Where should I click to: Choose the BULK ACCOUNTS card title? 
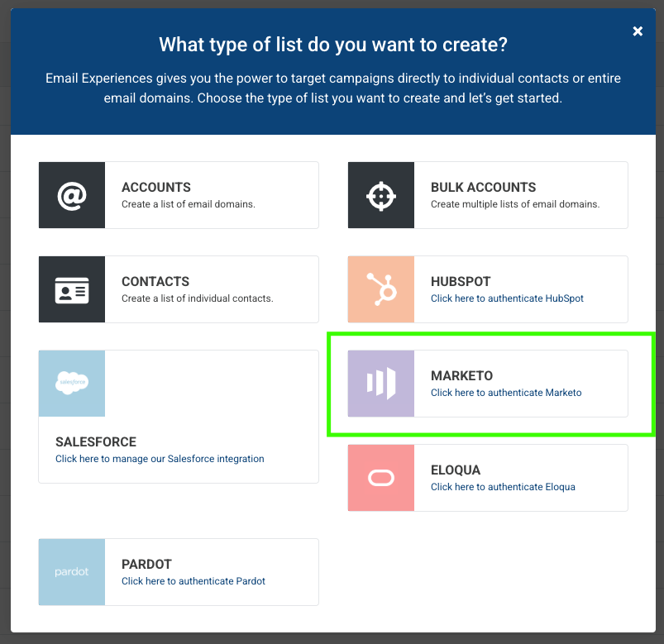pyautogui.click(x=483, y=187)
